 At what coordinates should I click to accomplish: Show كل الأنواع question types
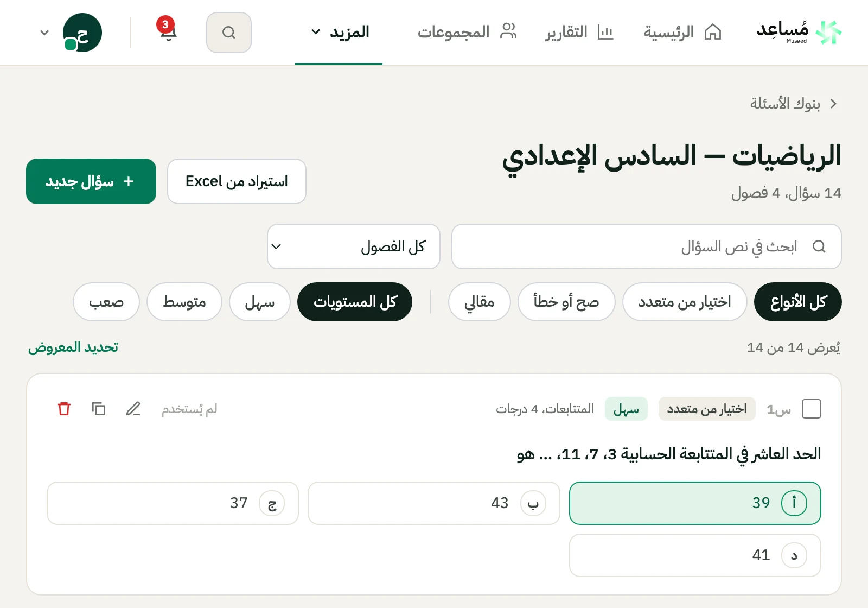click(798, 302)
